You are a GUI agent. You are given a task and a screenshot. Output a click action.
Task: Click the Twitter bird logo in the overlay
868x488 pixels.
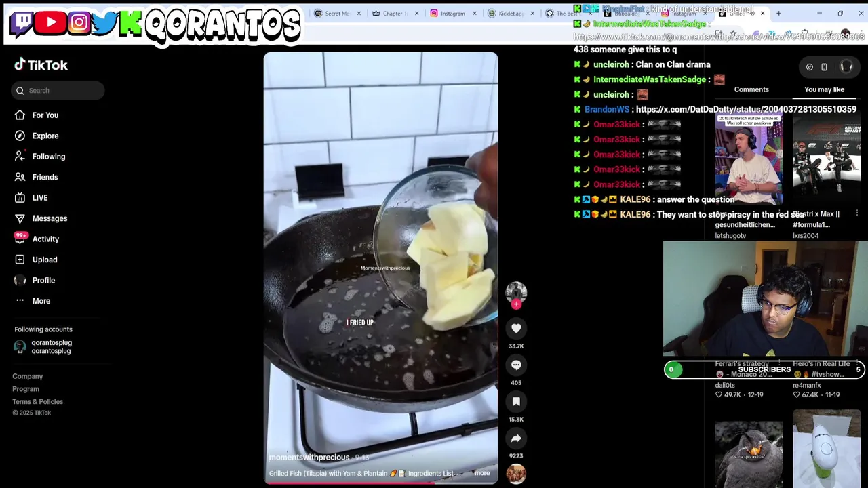(104, 23)
